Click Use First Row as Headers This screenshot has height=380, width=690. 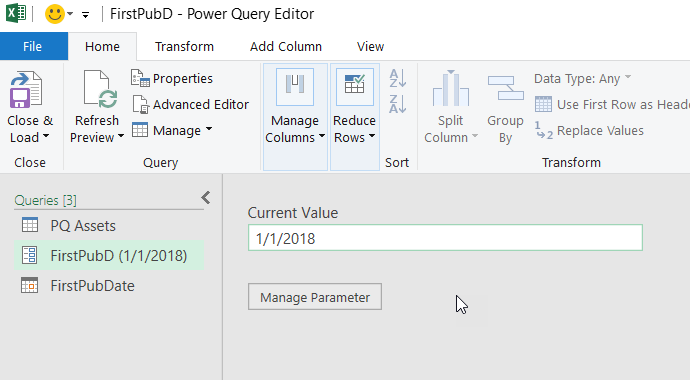612,104
